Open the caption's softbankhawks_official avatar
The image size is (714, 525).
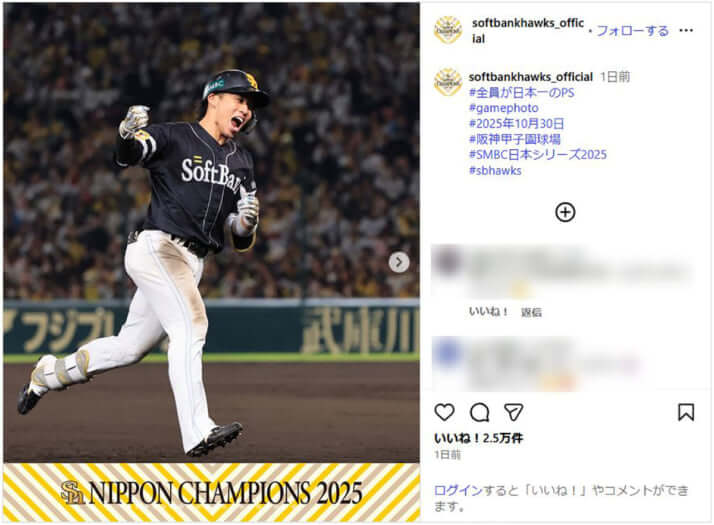(449, 82)
